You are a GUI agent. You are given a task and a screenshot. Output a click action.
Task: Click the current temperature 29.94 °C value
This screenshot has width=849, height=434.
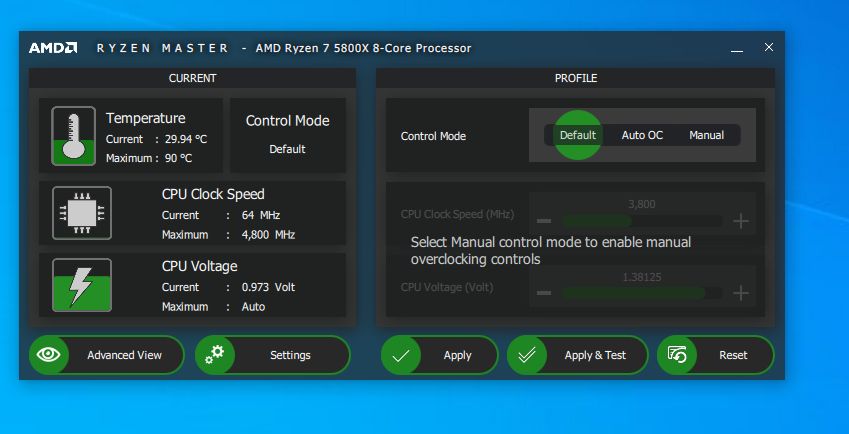point(186,139)
